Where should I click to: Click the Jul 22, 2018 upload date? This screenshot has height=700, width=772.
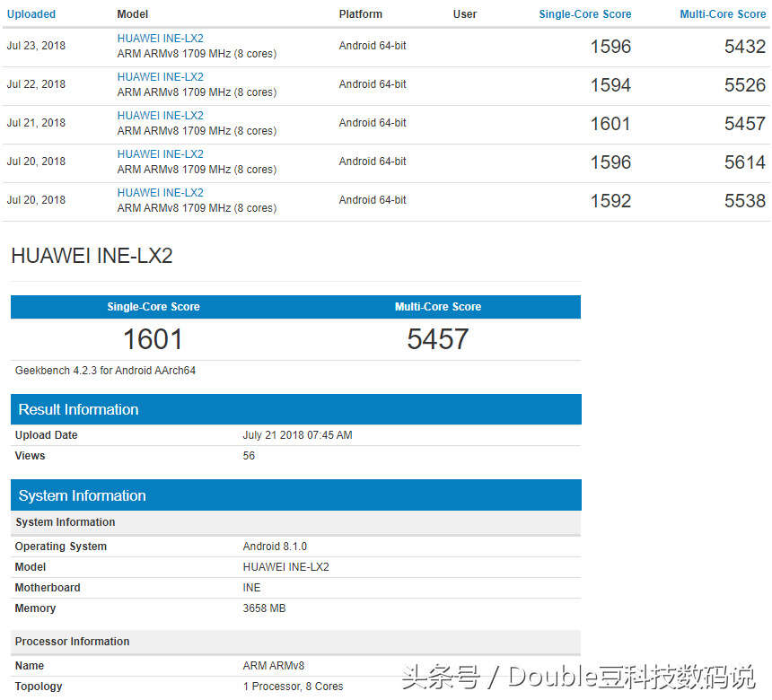pyautogui.click(x=36, y=84)
